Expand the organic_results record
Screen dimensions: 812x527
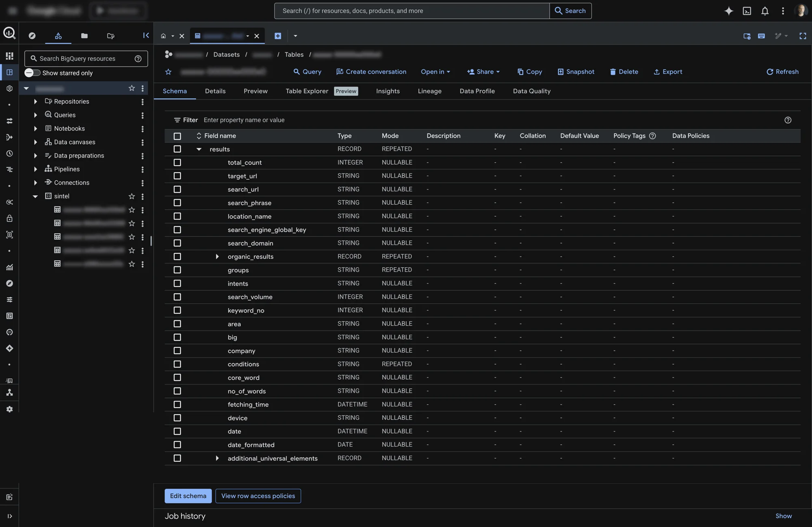click(217, 257)
